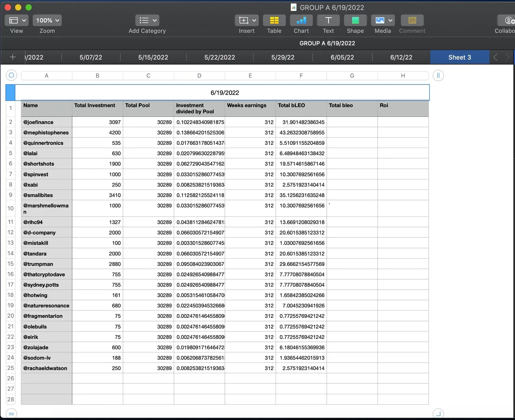Add a new sheet with plus button
515x420 pixels.
[12, 57]
